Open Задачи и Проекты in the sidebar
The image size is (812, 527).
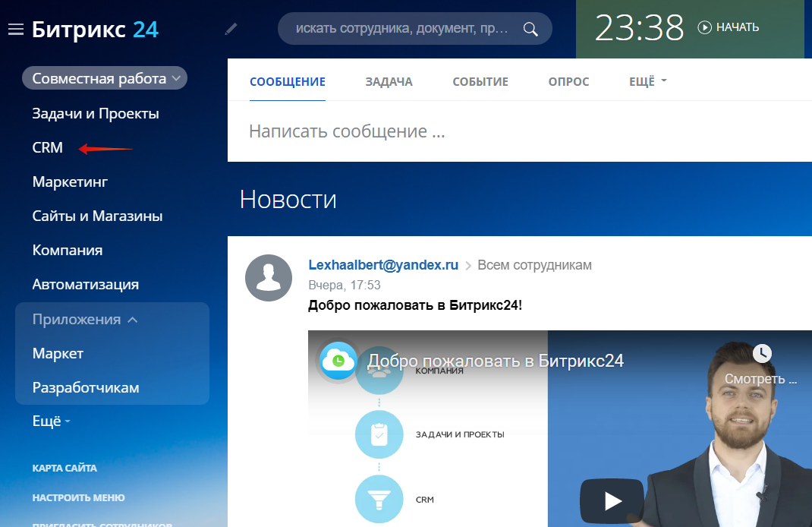pos(96,113)
